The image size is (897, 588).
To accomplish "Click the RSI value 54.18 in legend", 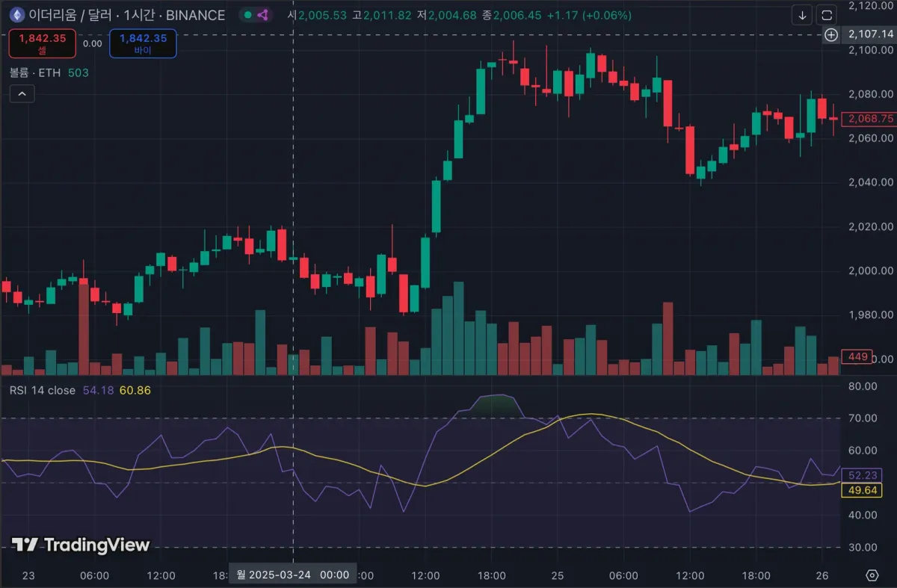I will pyautogui.click(x=98, y=390).
